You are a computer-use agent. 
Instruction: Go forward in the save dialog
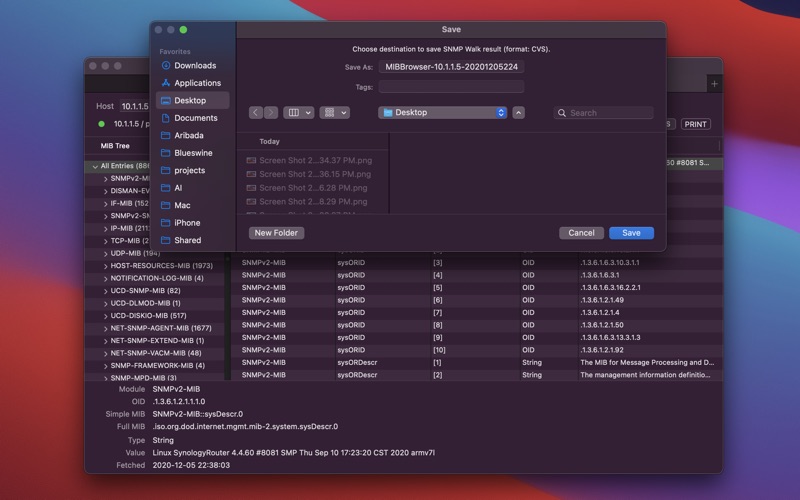(271, 113)
